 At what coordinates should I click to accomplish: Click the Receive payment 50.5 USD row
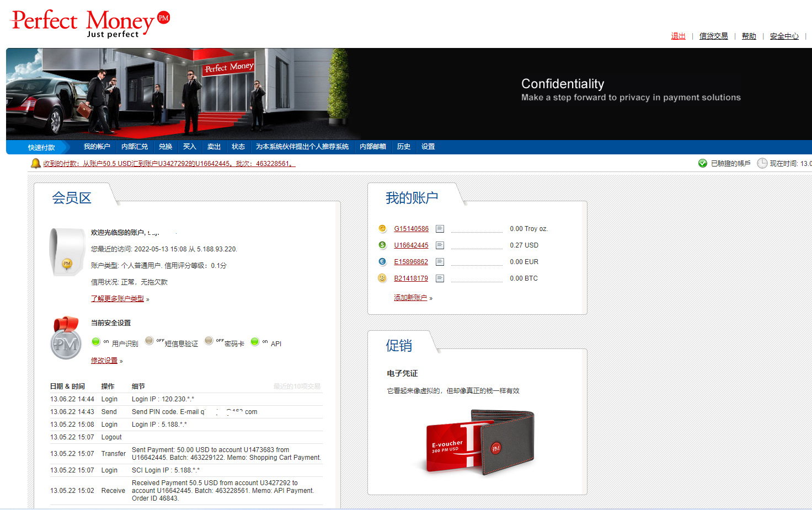[x=186, y=491]
